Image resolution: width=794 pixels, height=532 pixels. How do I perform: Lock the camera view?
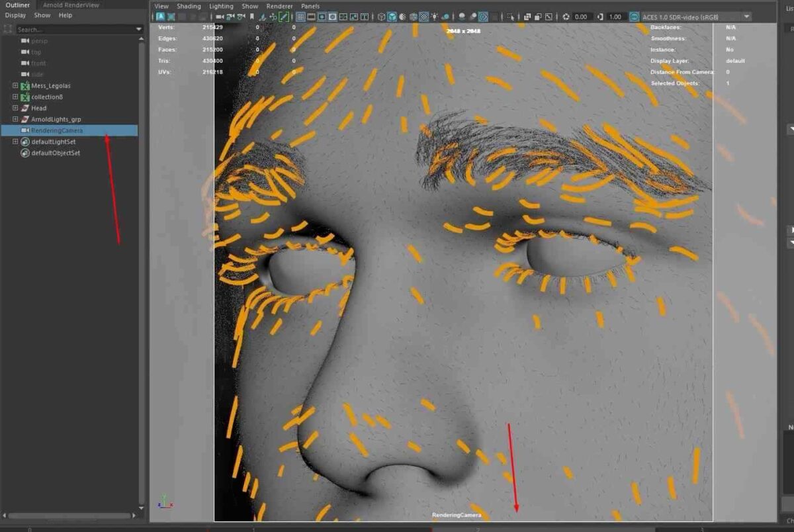click(x=230, y=17)
